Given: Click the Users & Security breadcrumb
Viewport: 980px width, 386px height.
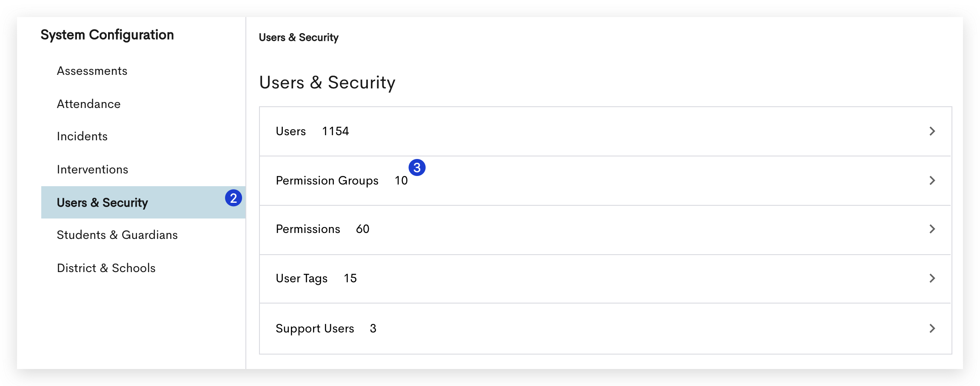Looking at the screenshot, I should [299, 37].
